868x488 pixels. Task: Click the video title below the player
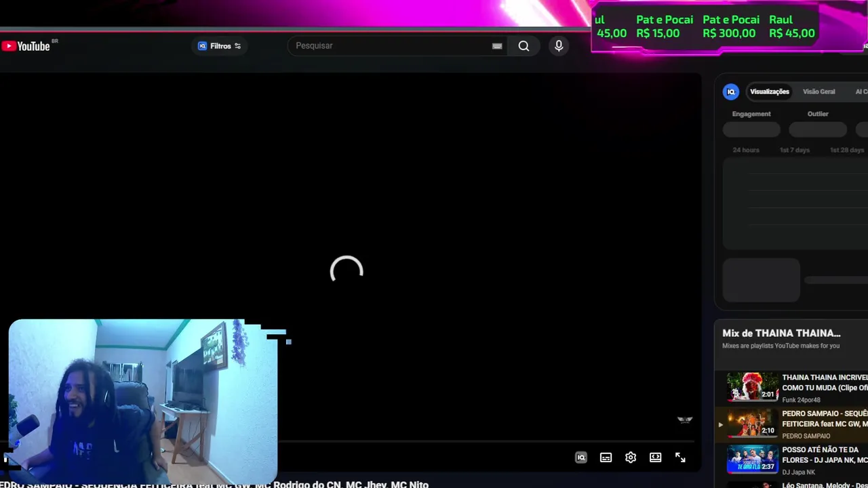pos(214,485)
